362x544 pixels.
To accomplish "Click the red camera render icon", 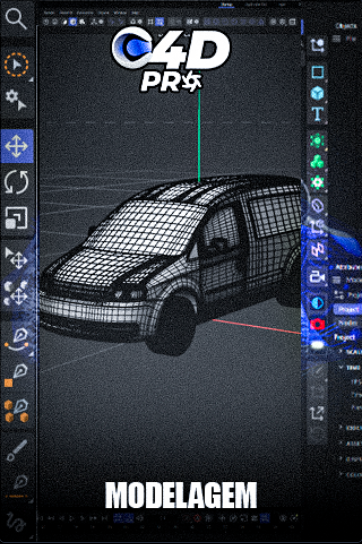I will point(317,324).
